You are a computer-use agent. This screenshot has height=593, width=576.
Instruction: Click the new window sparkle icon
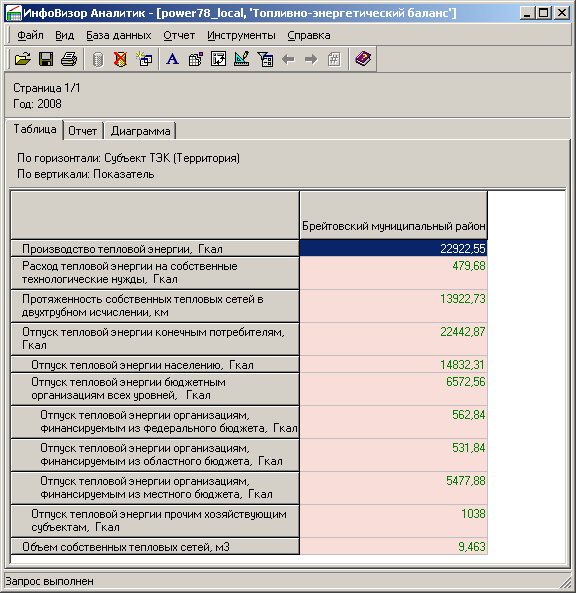tap(144, 59)
